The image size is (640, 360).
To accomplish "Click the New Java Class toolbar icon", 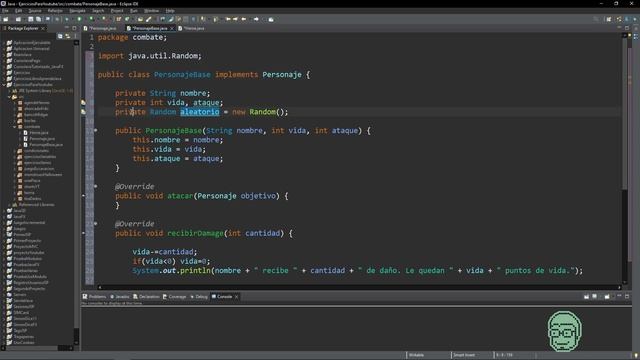I will click(127, 19).
